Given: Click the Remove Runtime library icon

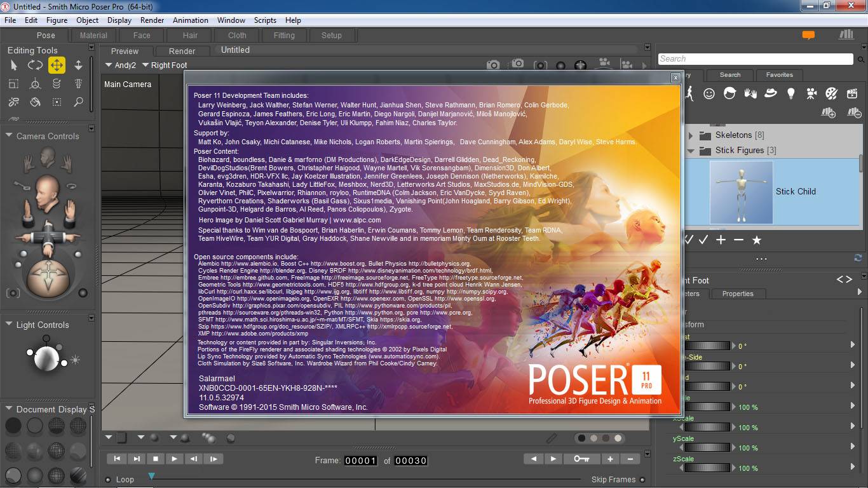Looking at the screenshot, I should [853, 113].
